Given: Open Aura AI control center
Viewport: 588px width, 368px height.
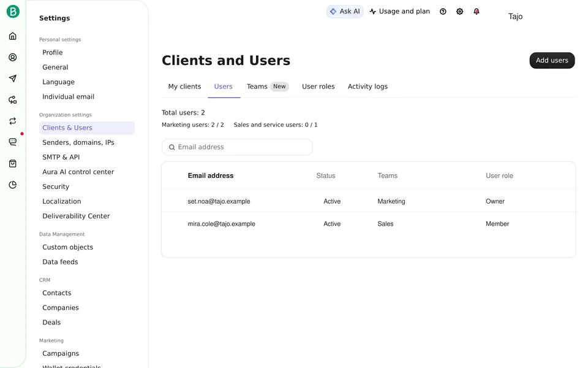Looking at the screenshot, I should 78,172.
